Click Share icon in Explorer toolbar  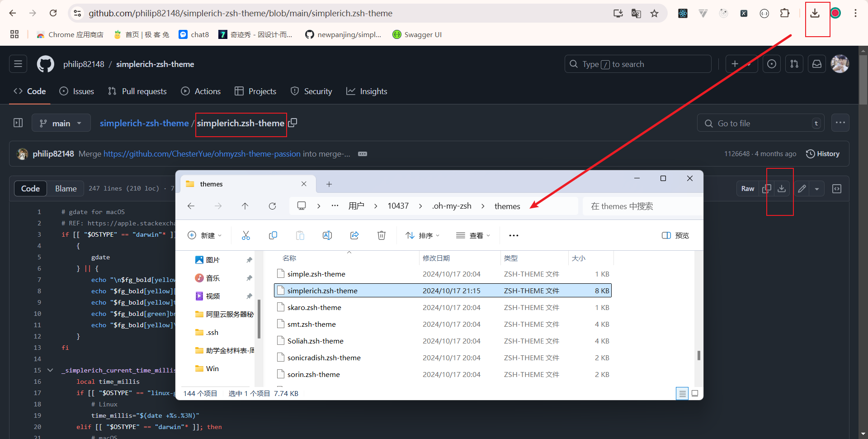(354, 235)
